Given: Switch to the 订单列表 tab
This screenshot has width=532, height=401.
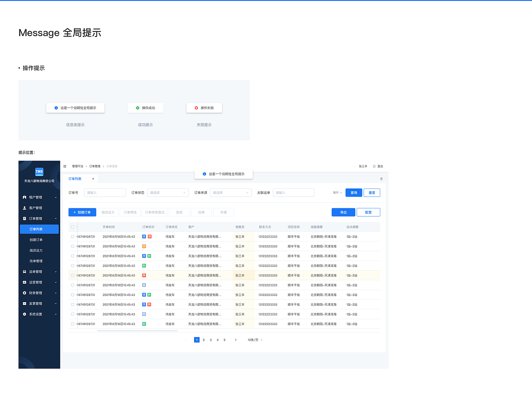Looking at the screenshot, I should pyautogui.click(x=76, y=179).
